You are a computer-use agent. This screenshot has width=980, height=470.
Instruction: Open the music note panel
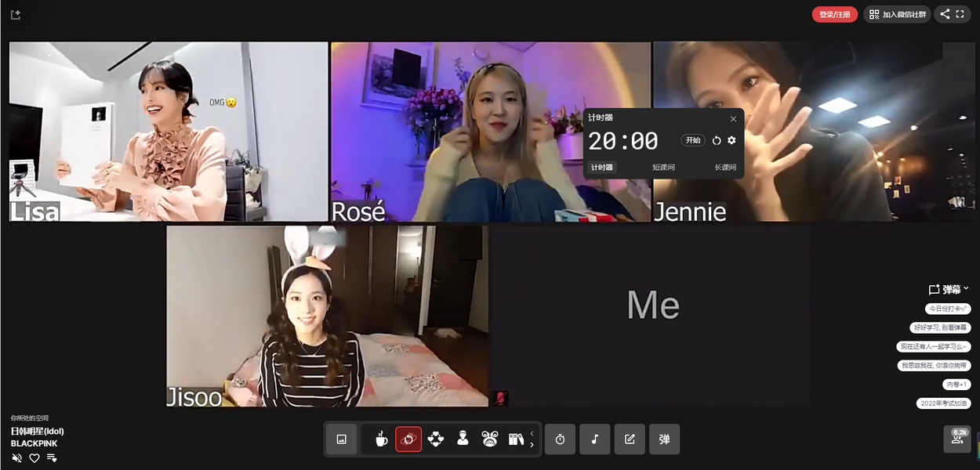coord(594,439)
